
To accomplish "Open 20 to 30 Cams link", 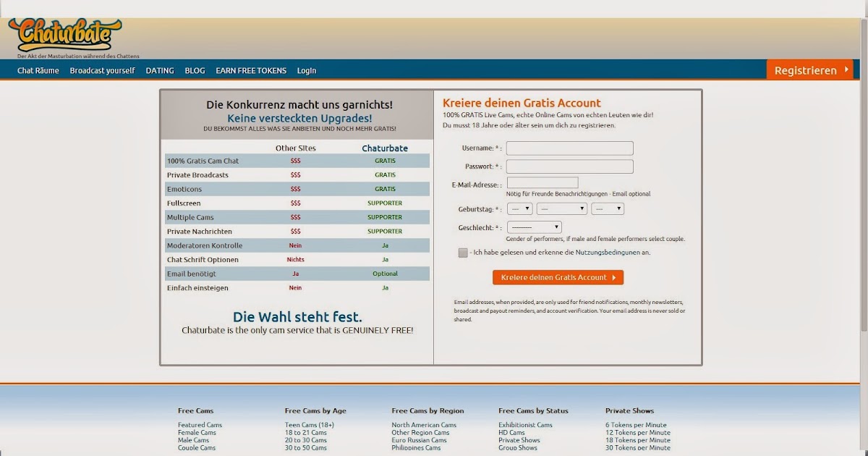I will coord(306,440).
